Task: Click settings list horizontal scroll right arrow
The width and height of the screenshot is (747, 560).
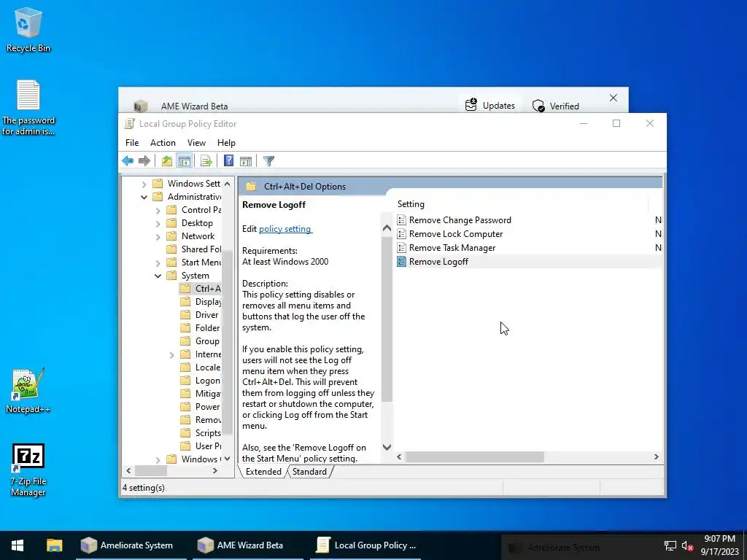Action: pyautogui.click(x=656, y=456)
